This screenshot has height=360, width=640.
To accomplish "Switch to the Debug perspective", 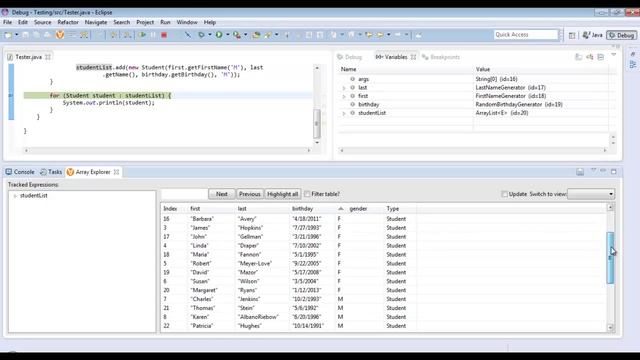I will [621, 35].
